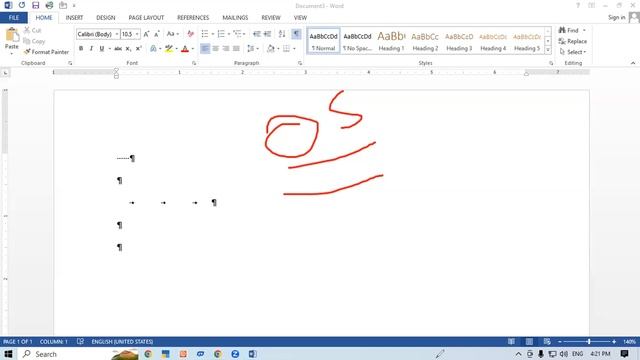Align the paragraph right
Viewport: 640px width, 360px height.
pyautogui.click(x=226, y=49)
